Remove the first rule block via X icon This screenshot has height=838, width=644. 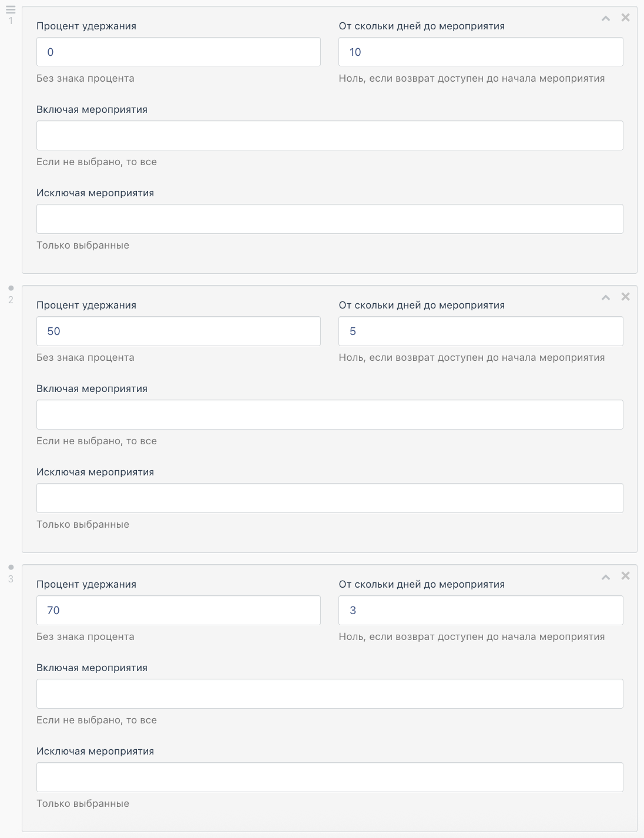tap(626, 18)
